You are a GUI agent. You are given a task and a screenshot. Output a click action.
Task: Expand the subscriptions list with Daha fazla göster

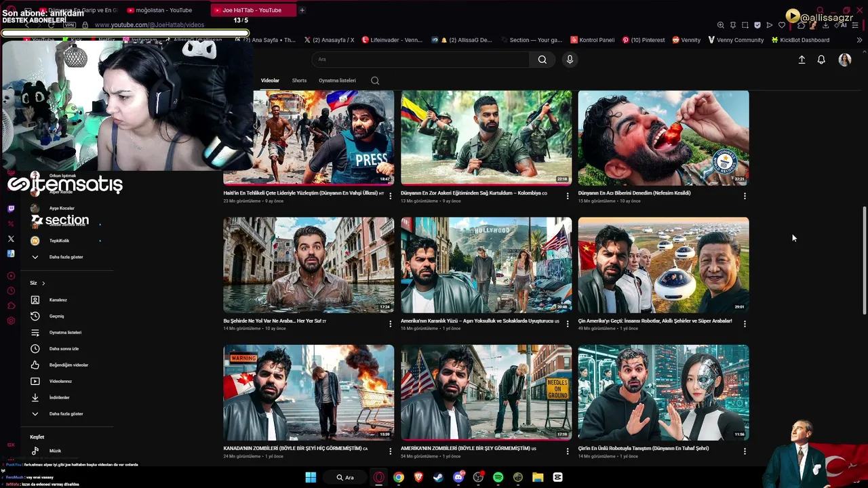pyautogui.click(x=66, y=257)
